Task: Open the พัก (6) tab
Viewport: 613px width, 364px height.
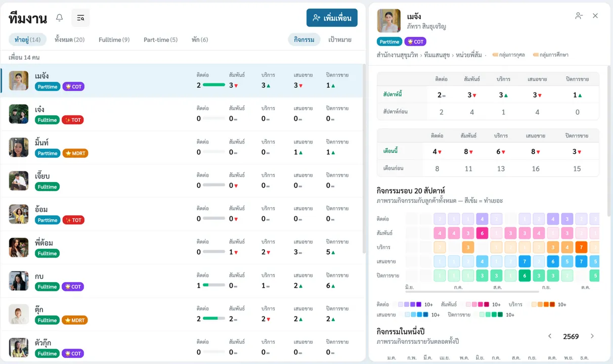Action: [200, 39]
